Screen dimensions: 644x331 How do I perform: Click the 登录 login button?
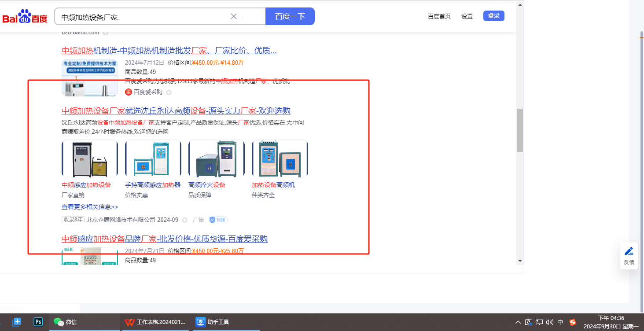click(x=494, y=16)
